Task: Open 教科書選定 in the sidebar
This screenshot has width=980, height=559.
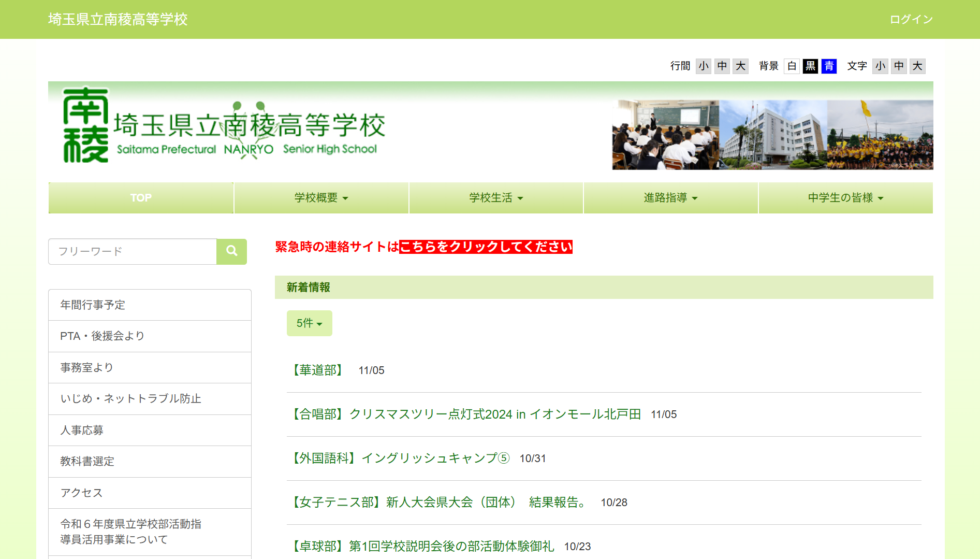Action: [x=150, y=462]
